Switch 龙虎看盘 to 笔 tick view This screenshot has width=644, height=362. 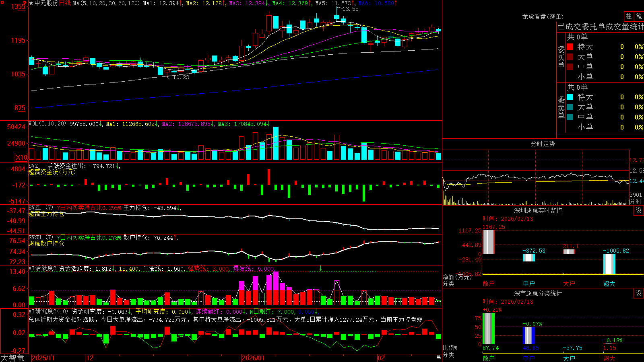(639, 16)
